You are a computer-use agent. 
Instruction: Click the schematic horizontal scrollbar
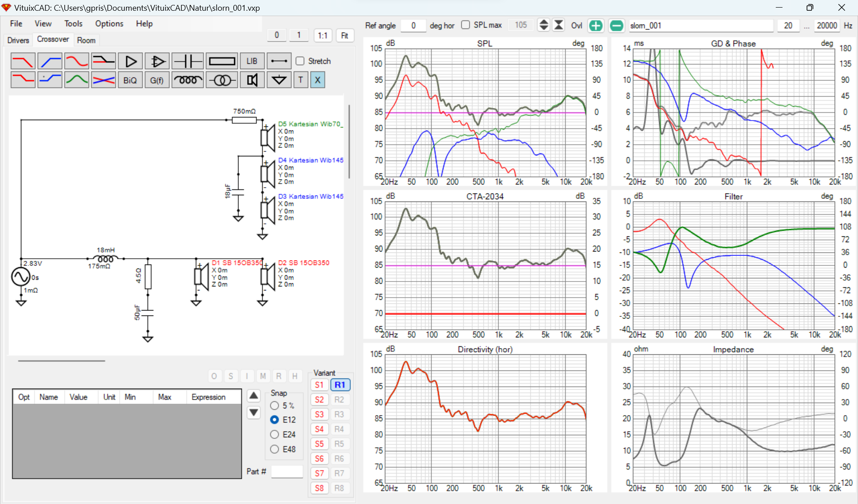(x=62, y=361)
